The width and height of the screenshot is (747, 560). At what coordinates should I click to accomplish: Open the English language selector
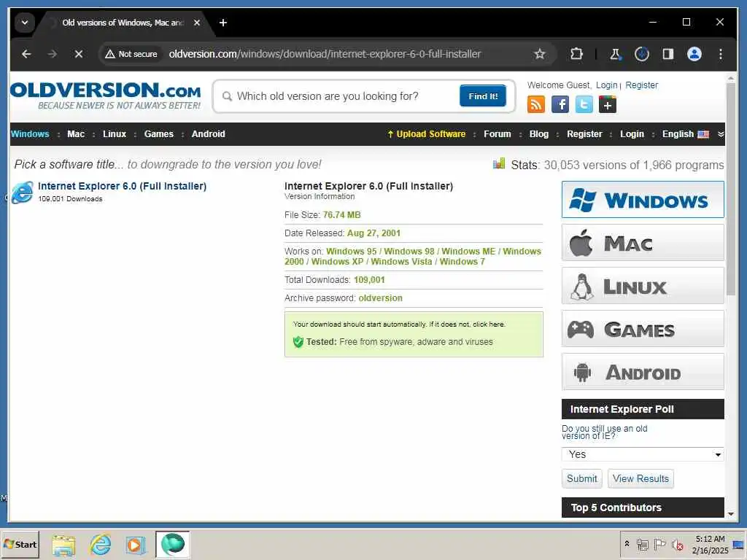click(x=685, y=134)
